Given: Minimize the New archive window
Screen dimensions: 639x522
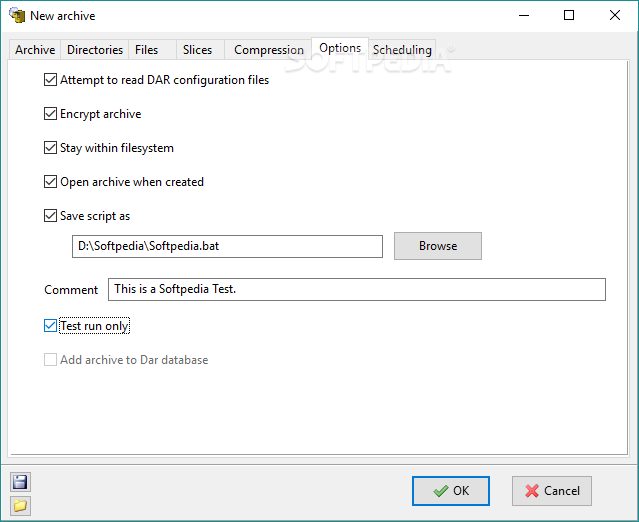Looking at the screenshot, I should coord(524,15).
